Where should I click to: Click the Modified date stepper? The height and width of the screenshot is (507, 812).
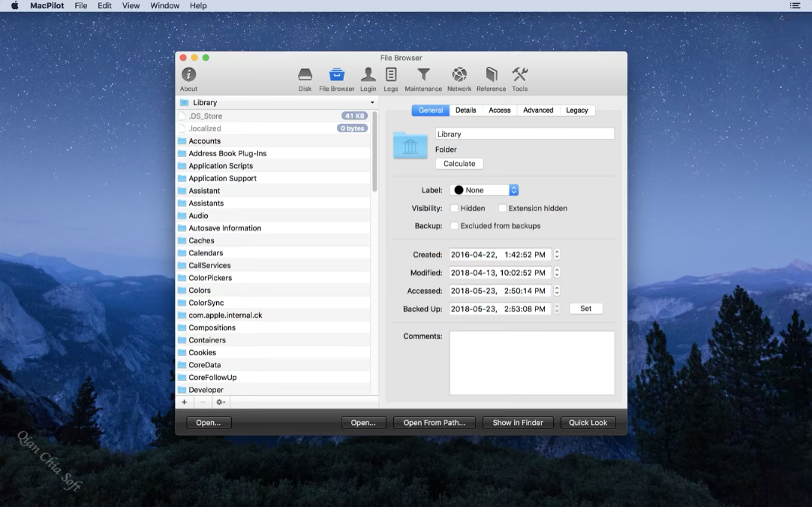tap(557, 273)
